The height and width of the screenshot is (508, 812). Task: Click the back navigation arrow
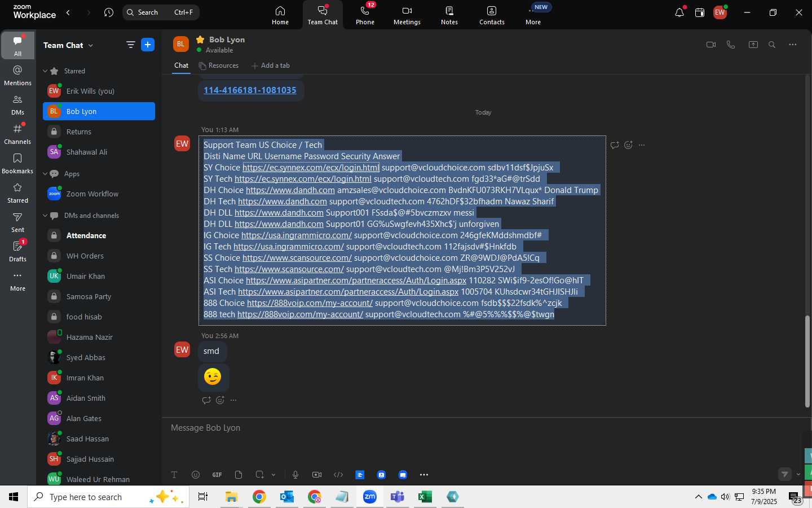click(68, 12)
